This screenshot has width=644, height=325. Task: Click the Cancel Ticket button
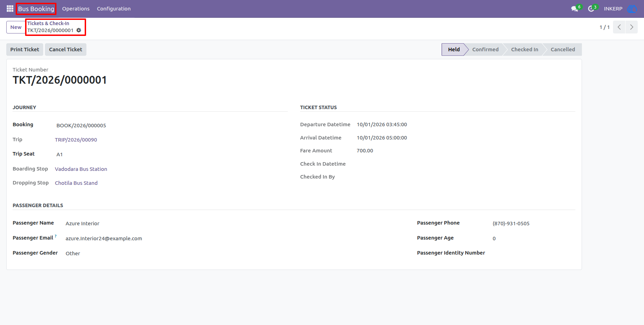pos(66,50)
